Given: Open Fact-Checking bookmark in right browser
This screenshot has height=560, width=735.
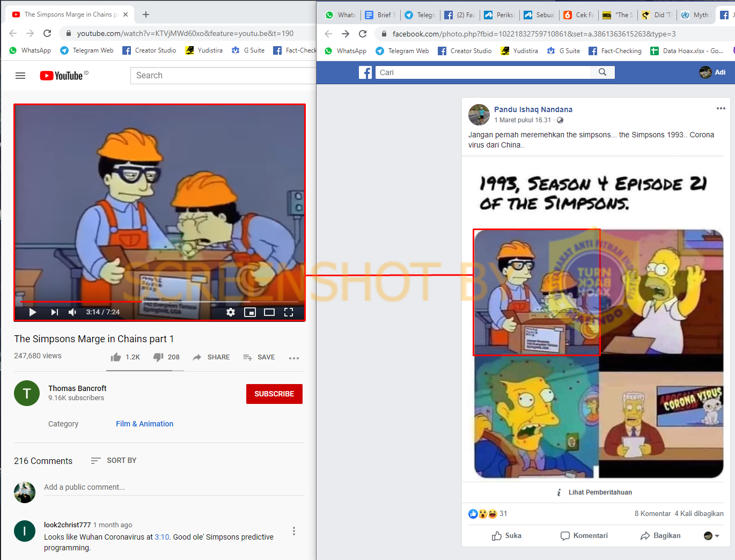Looking at the screenshot, I should tap(615, 51).
